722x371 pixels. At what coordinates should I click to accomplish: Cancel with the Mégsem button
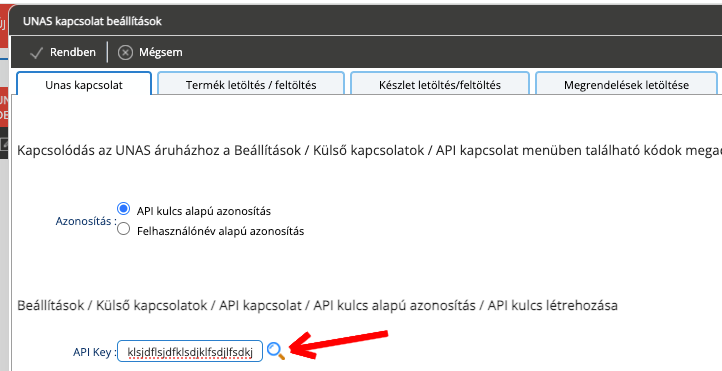coord(150,52)
